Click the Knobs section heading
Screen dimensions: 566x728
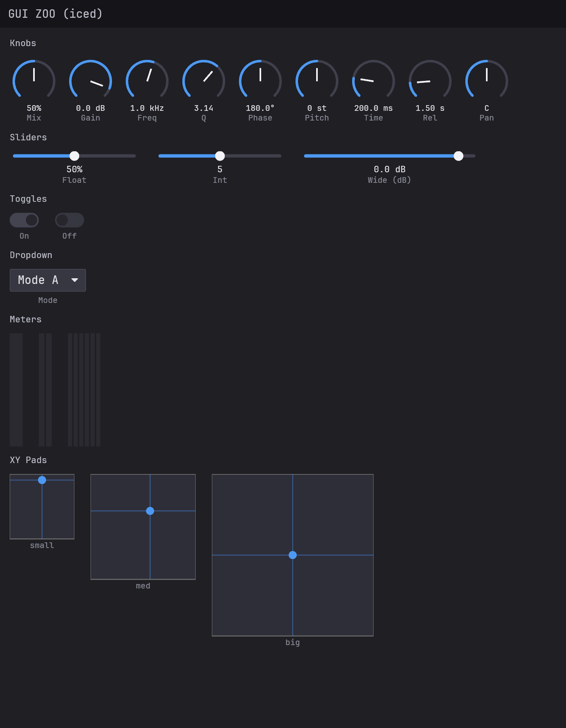(x=23, y=43)
